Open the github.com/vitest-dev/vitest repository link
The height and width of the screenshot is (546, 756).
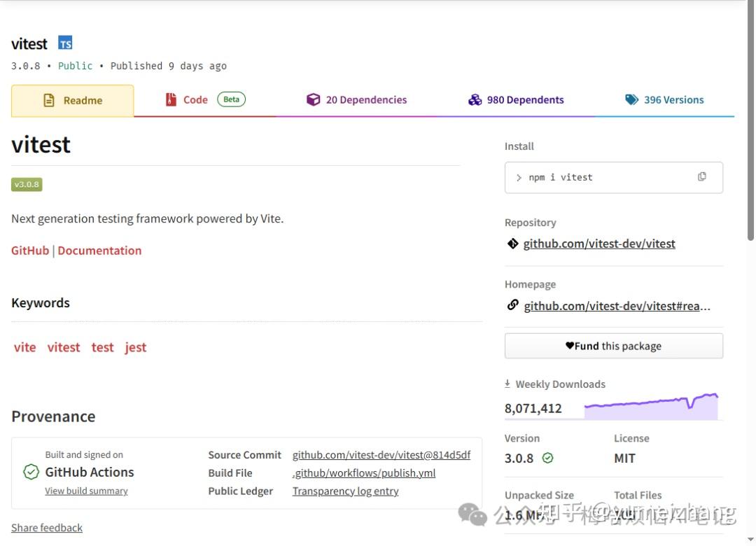click(599, 244)
